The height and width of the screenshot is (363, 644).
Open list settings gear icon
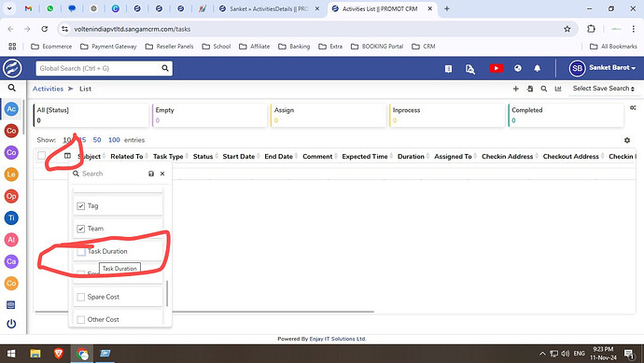tap(627, 140)
